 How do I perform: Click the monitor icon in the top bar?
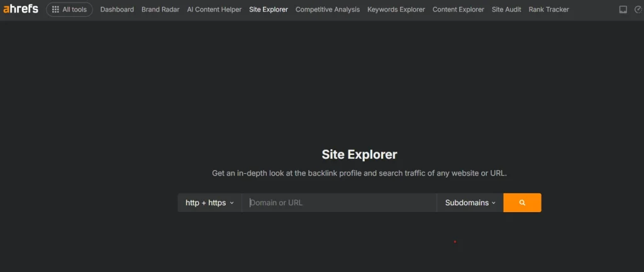click(623, 9)
